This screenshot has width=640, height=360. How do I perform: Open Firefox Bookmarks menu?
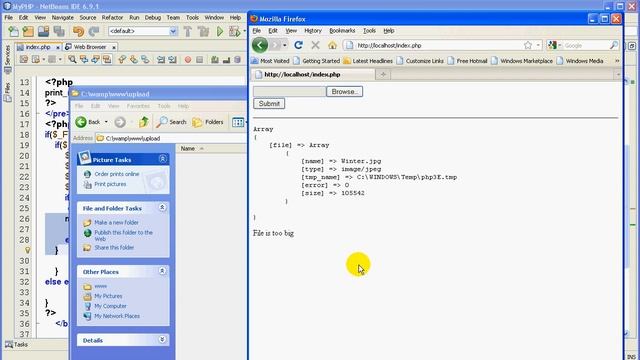(342, 31)
